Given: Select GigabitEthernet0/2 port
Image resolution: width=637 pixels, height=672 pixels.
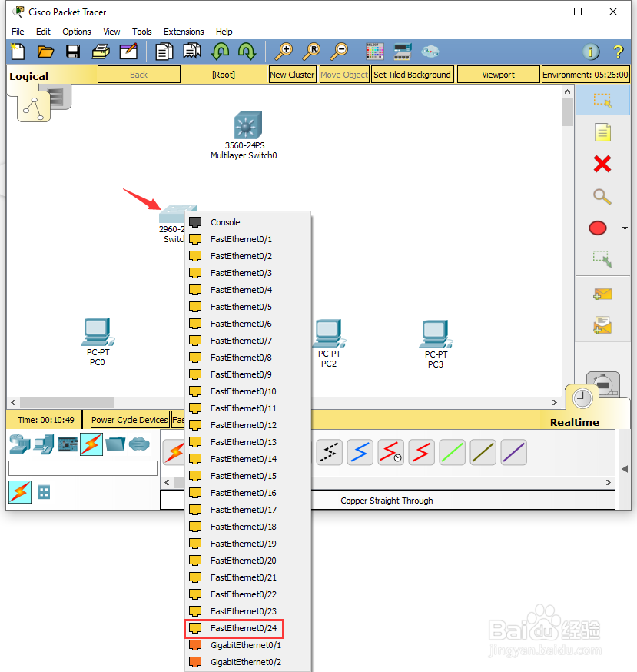Looking at the screenshot, I should (x=248, y=662).
